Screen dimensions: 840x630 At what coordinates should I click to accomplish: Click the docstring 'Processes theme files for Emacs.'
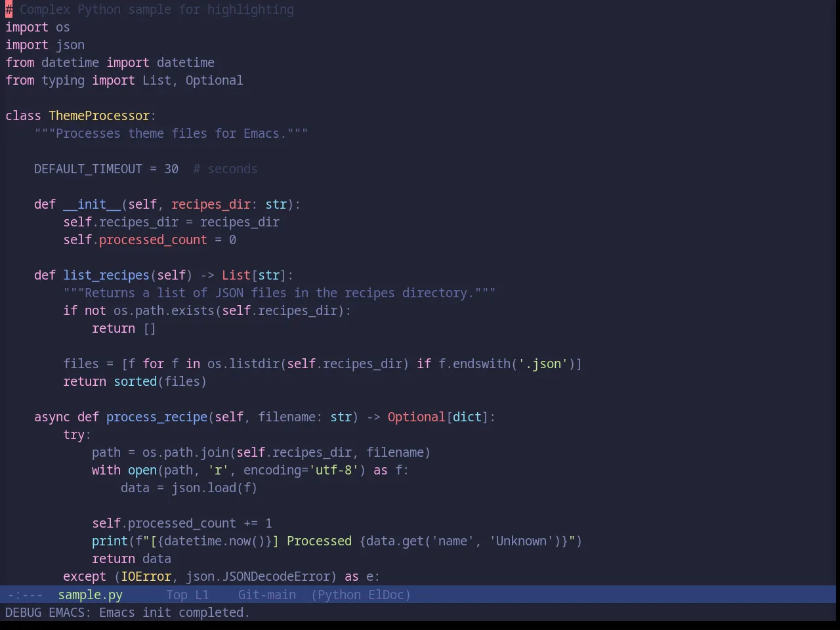pos(171,133)
